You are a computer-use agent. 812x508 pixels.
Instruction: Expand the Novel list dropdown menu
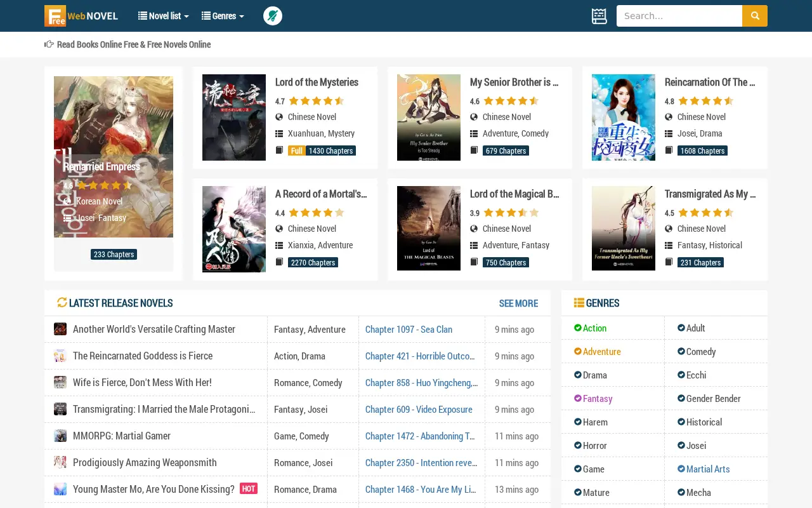pos(164,16)
